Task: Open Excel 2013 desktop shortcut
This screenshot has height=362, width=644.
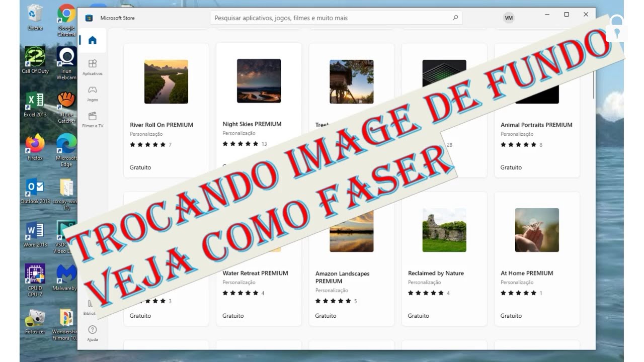Action: pos(35,105)
